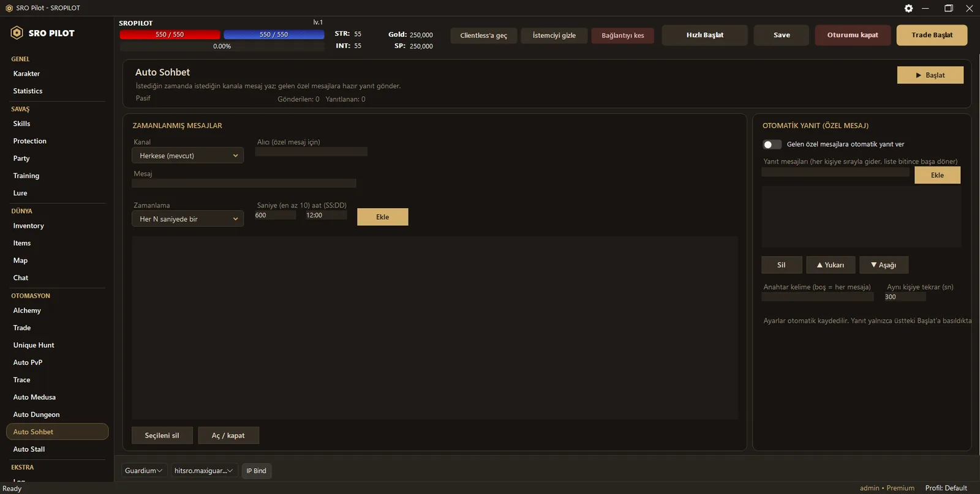Open Protection in the sidebar
This screenshot has width=980, height=494.
point(29,141)
